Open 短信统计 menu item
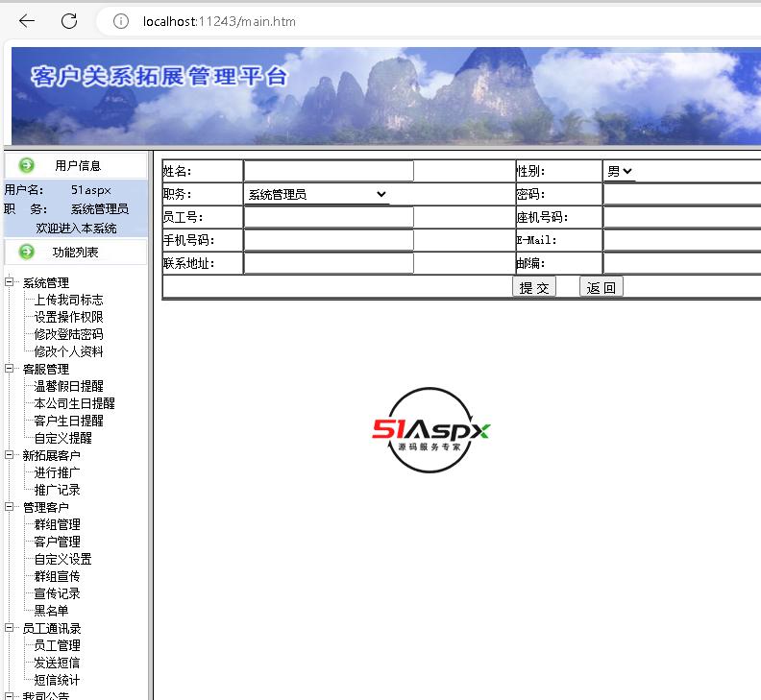This screenshot has width=761, height=700. 57,680
